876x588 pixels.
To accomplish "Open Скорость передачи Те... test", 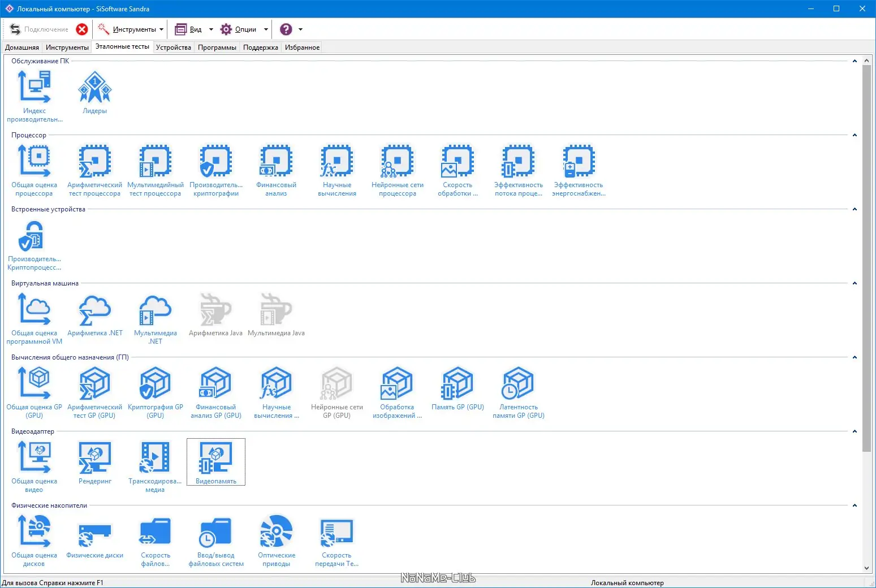I will [x=337, y=541].
